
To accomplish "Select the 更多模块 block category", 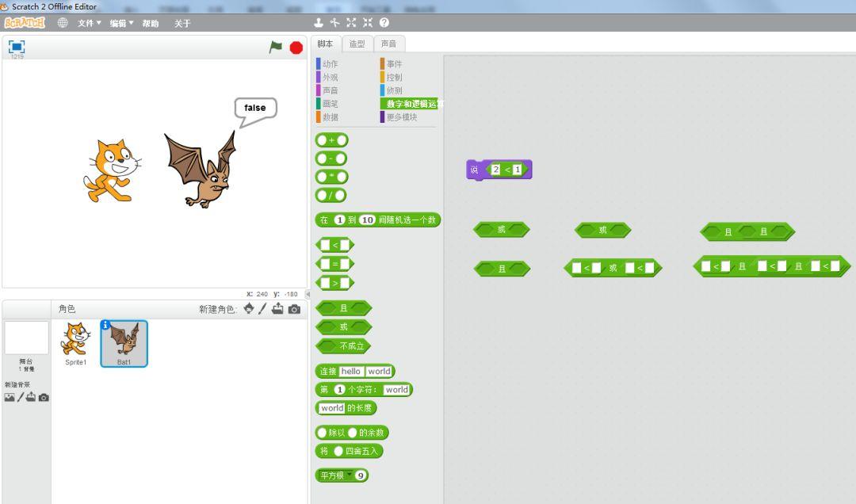I will [x=399, y=116].
